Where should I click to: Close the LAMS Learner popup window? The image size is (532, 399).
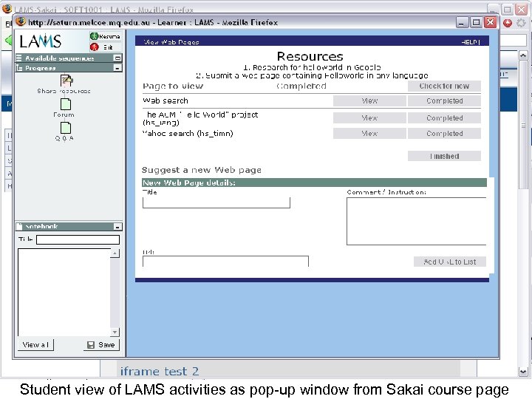[x=491, y=23]
